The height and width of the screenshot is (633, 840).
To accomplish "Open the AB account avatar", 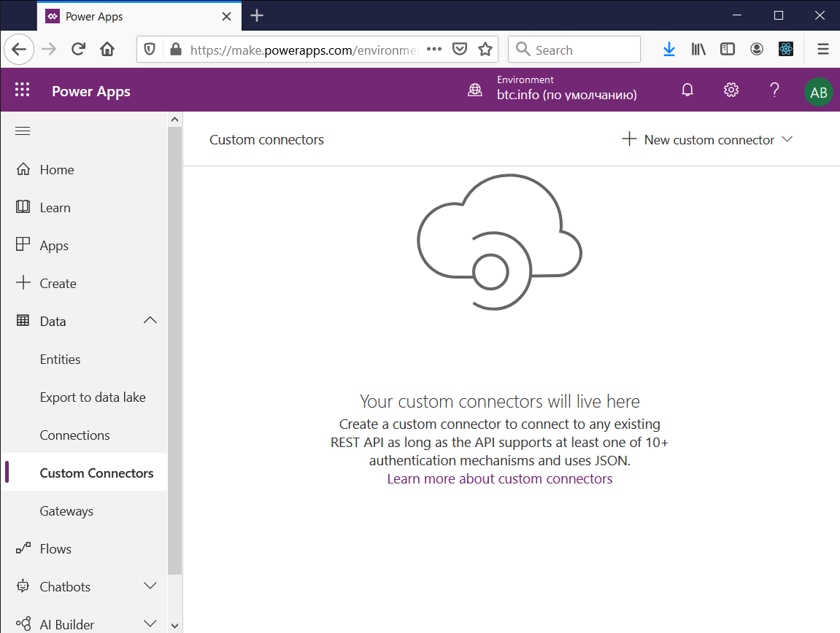I will pyautogui.click(x=818, y=92).
